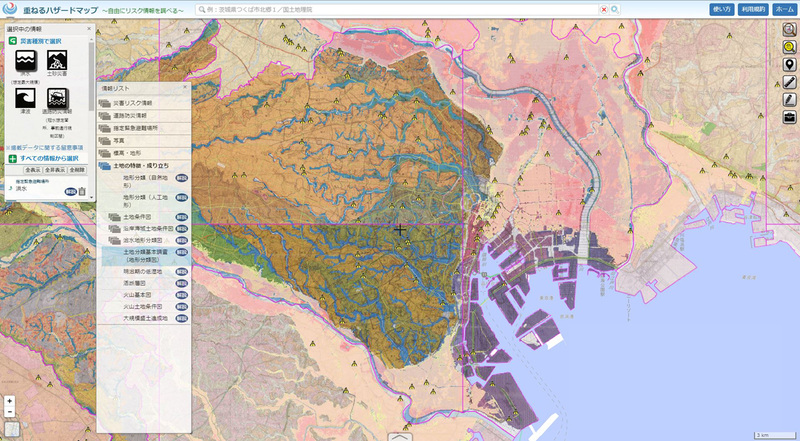Screen dimensions: 800x441
Task: Toggle the 地形分類（人工地形） layer
Action: coord(145,201)
